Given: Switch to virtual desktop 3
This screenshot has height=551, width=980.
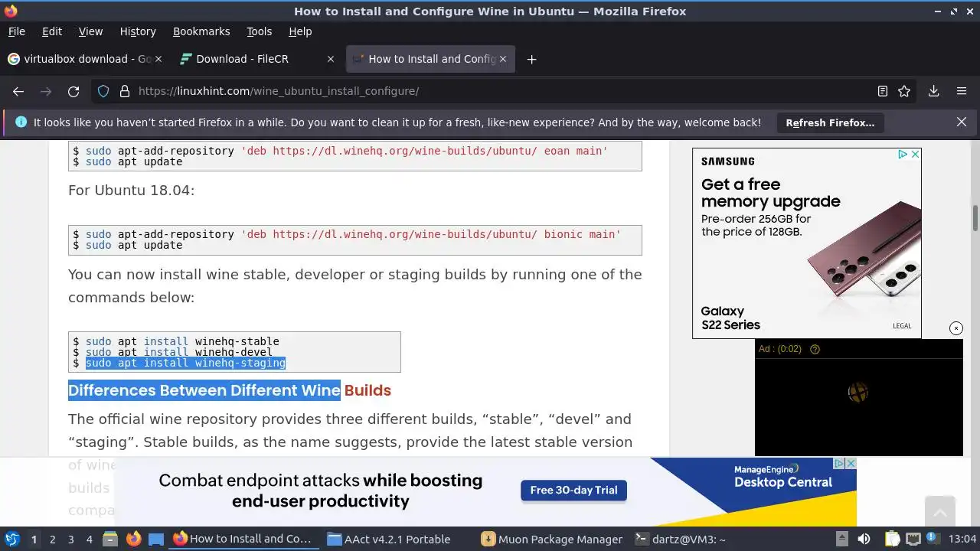Looking at the screenshot, I should tap(70, 539).
